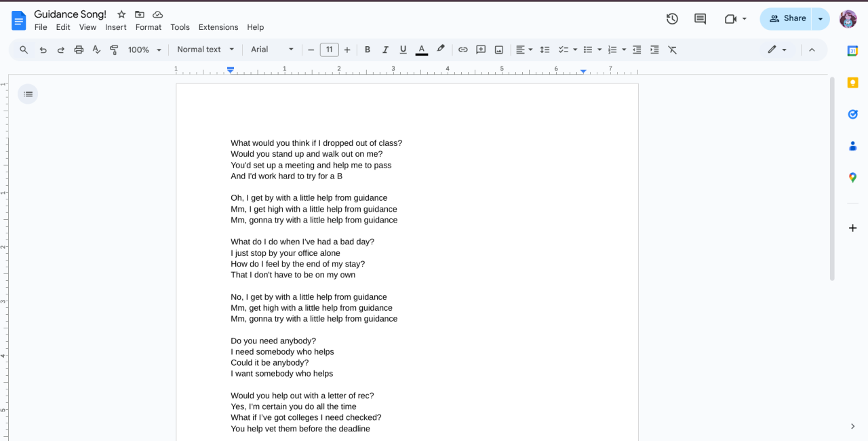
Task: Open the Format menu
Action: pos(149,27)
